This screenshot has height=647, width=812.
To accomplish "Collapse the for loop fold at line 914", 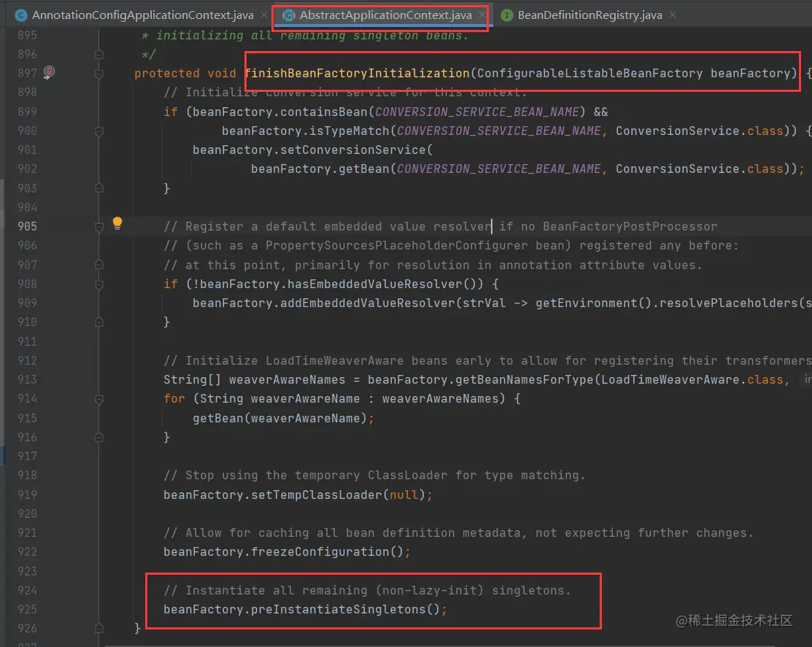I will click(99, 399).
